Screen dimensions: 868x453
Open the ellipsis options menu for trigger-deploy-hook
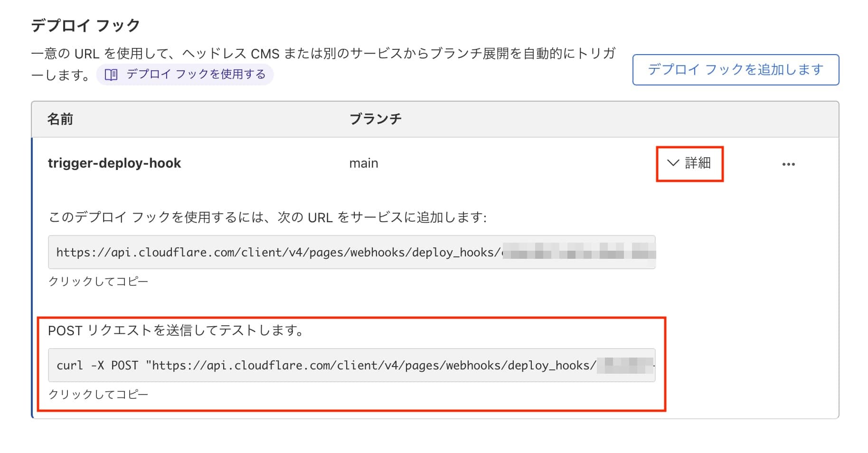(x=790, y=163)
